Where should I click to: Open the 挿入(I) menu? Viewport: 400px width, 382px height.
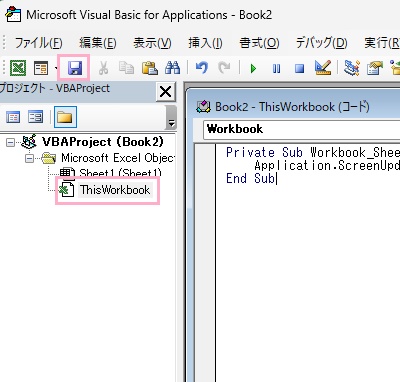click(205, 43)
